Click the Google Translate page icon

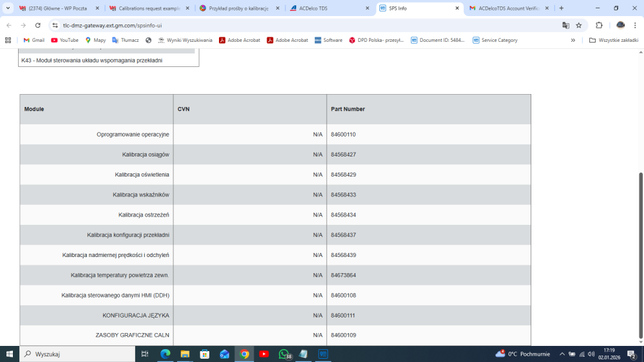pos(565,26)
